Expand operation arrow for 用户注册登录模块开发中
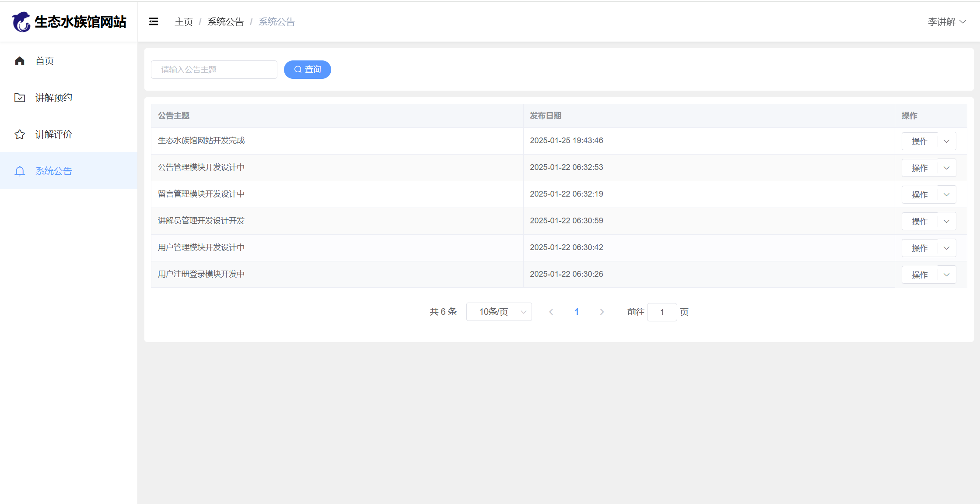 947,275
